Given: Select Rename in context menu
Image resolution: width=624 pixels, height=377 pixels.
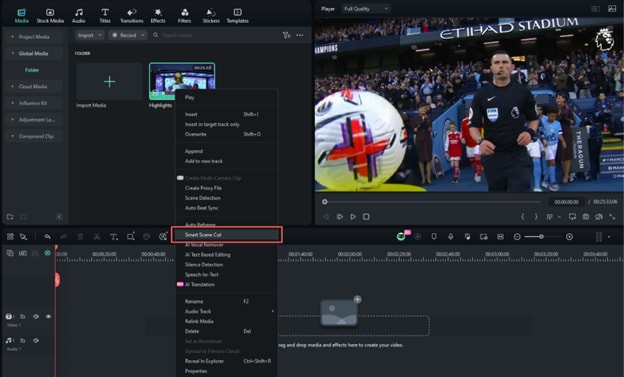Looking at the screenshot, I should tap(227, 301).
